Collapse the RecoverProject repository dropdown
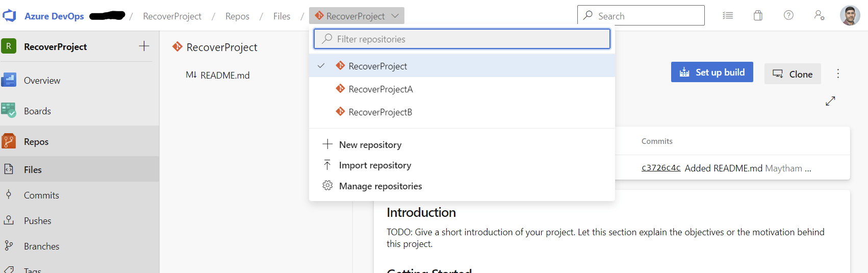868x273 pixels. point(356,16)
